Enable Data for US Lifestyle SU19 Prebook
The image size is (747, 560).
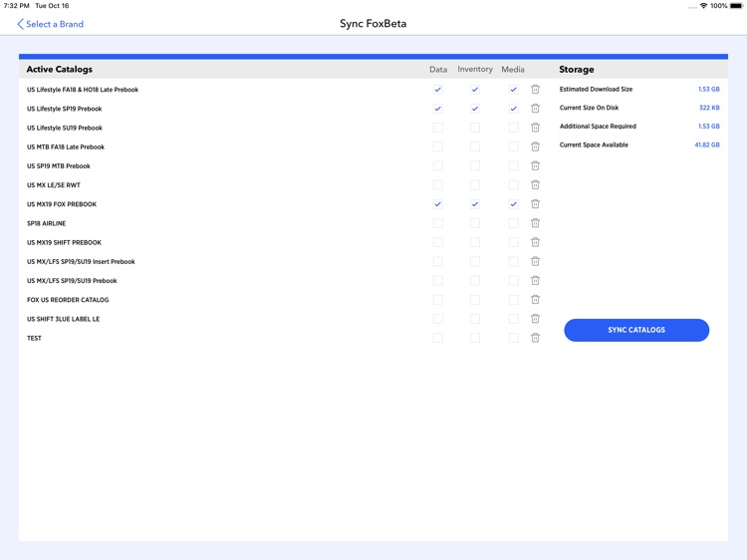click(438, 128)
